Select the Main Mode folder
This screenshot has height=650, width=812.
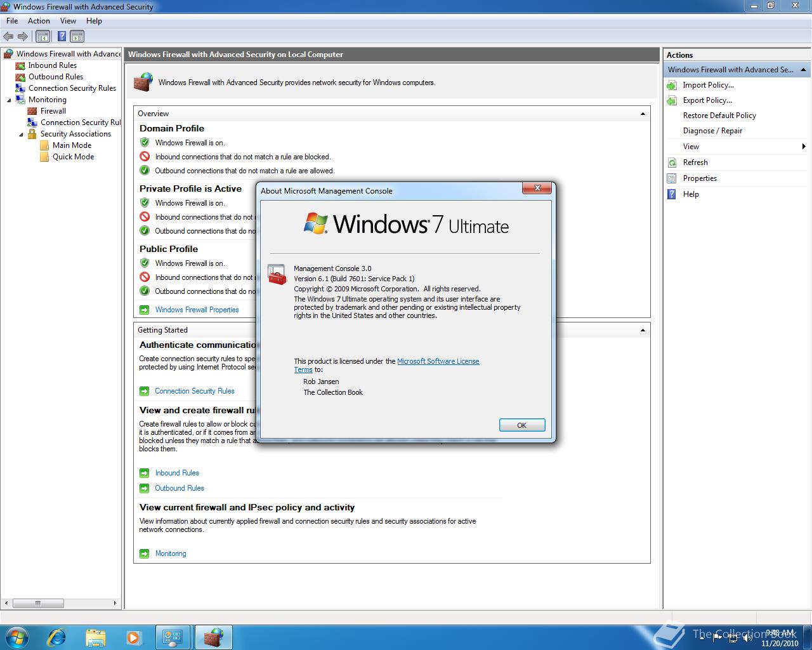tap(72, 145)
